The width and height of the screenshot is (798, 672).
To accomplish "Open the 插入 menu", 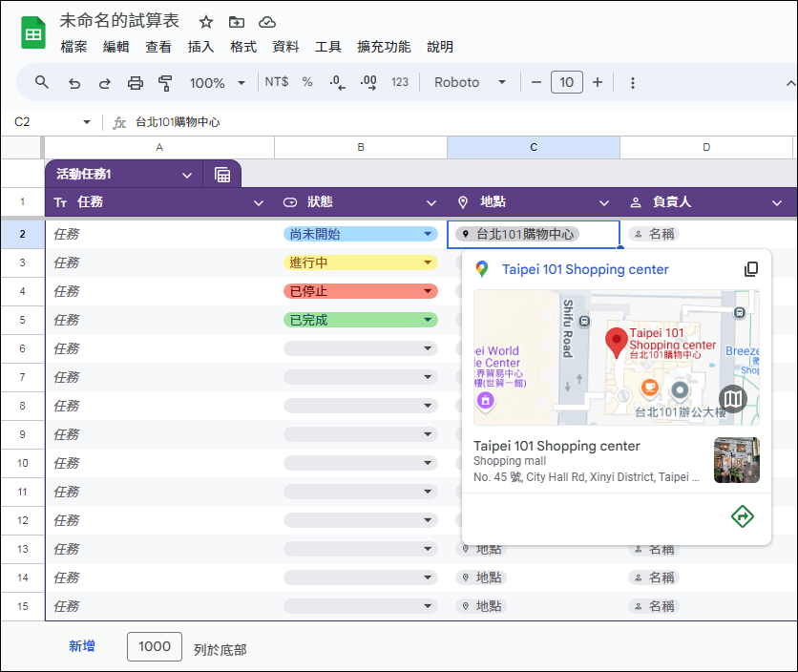I will coord(200,47).
